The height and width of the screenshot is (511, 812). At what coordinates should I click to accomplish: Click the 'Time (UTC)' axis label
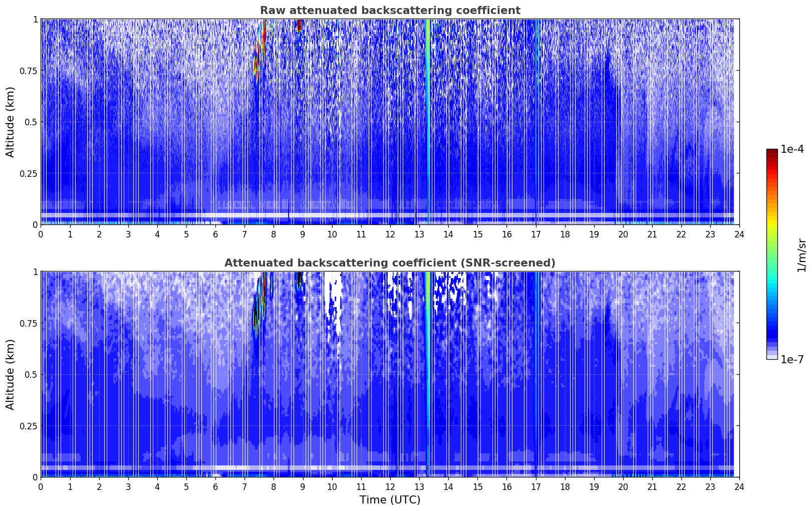click(390, 500)
